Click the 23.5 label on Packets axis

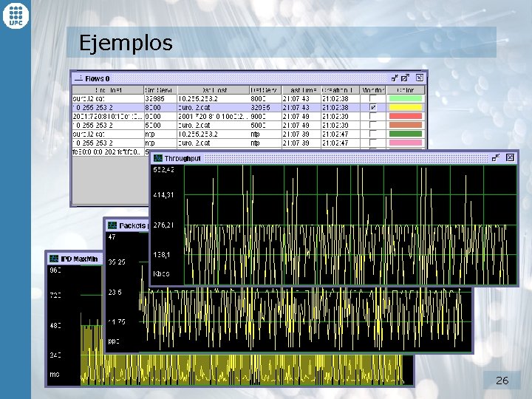115,292
